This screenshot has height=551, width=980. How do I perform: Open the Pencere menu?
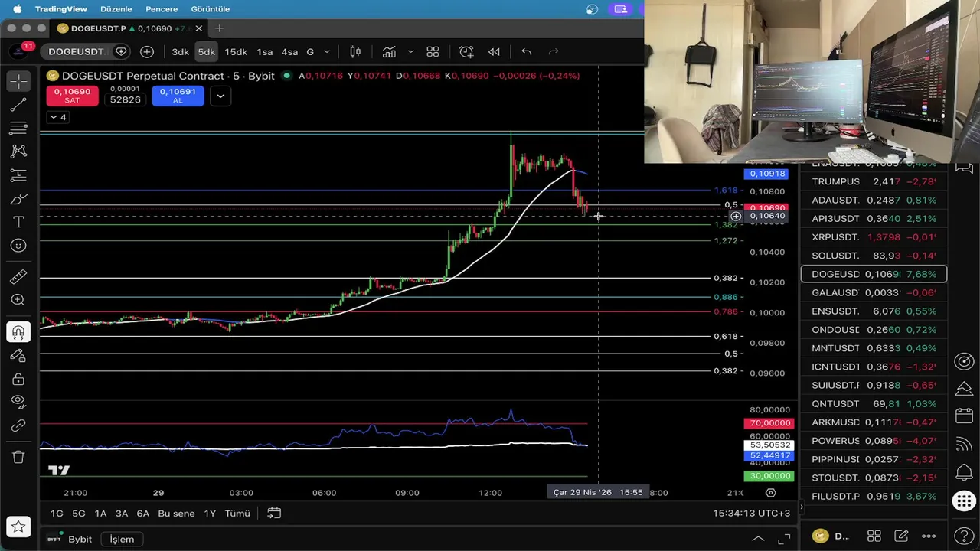[162, 9]
